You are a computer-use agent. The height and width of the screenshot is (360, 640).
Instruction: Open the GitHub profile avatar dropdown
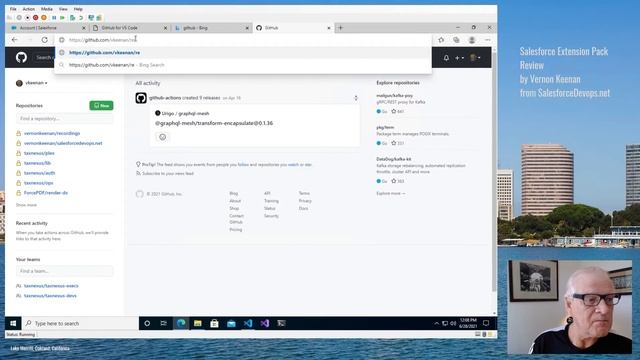coord(475,58)
